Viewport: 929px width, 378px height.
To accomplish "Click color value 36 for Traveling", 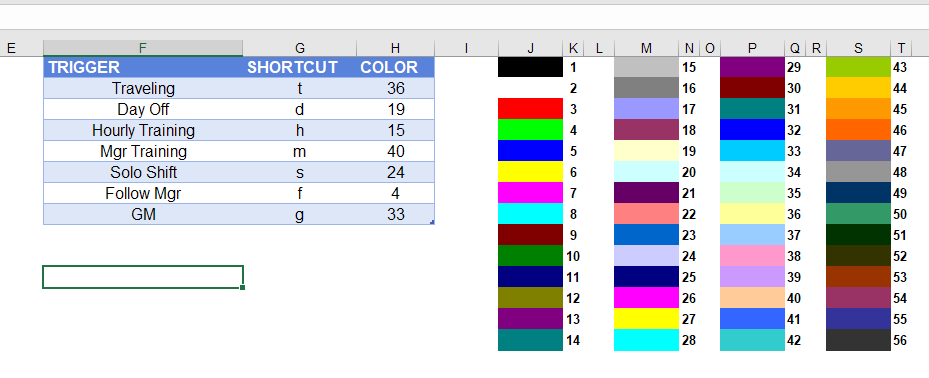I will 395,88.
